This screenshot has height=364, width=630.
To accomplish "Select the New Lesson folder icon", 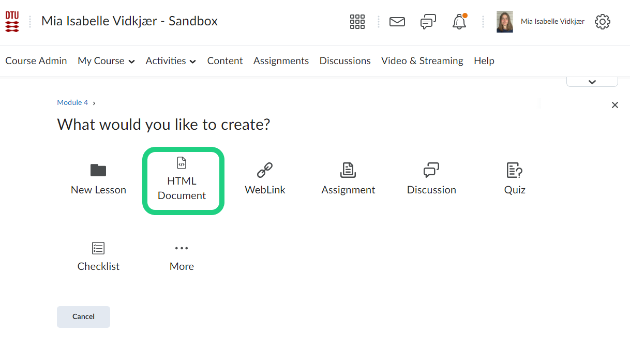I will 98,170.
